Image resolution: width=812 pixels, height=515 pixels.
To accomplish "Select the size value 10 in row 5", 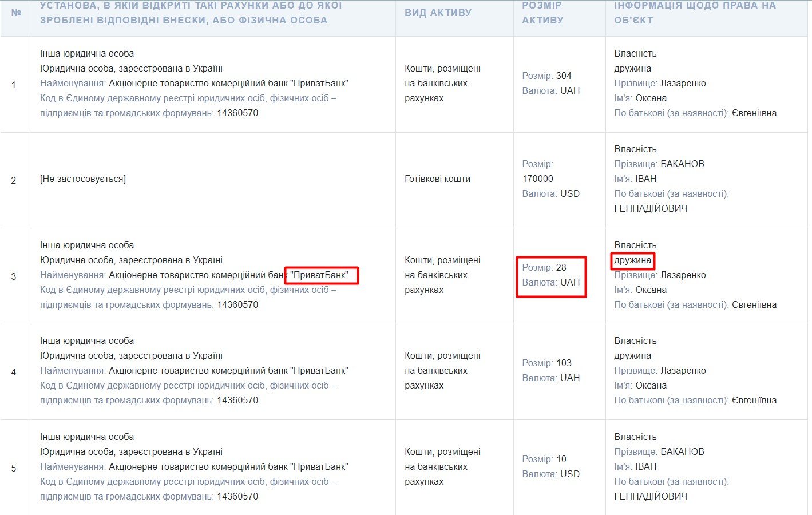I will [x=561, y=459].
